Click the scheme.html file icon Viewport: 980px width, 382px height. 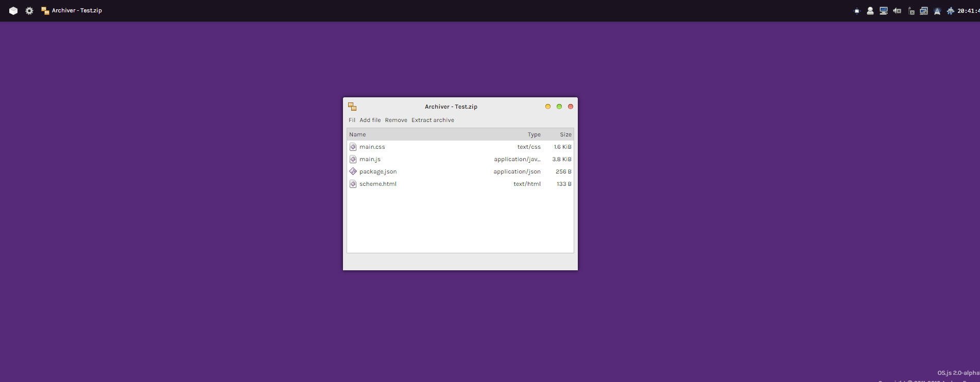coord(353,184)
